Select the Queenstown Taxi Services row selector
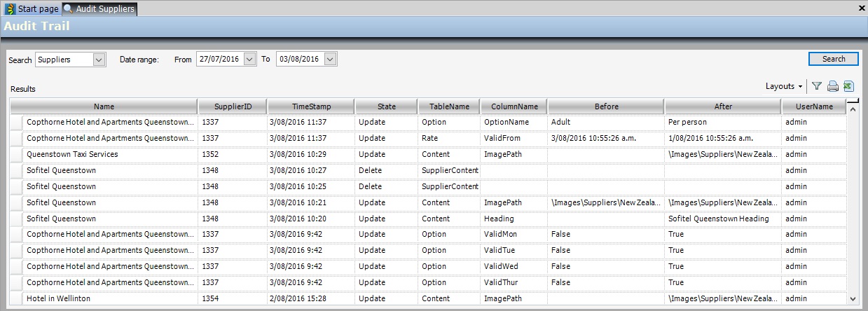 pos(16,154)
